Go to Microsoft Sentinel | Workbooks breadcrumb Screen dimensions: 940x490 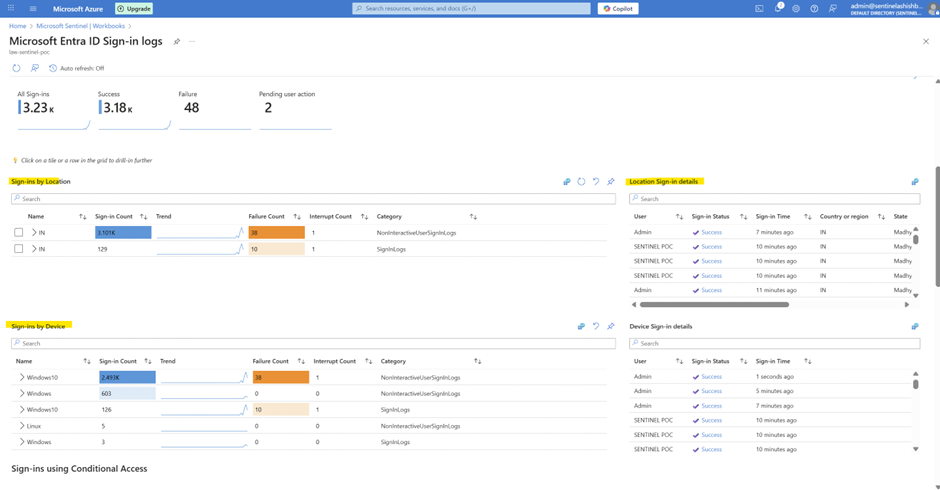[x=80, y=26]
